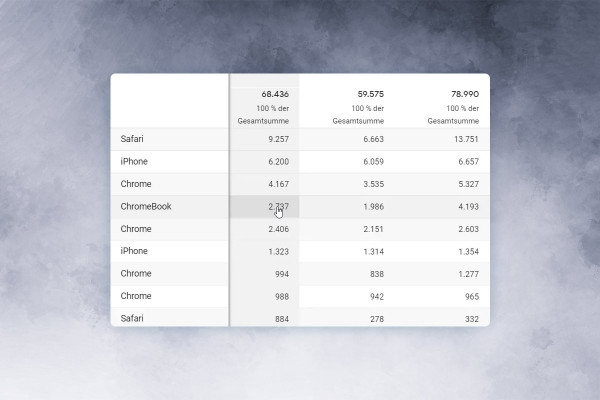Select the ChromeBook row label
The image size is (600, 400).
click(146, 207)
